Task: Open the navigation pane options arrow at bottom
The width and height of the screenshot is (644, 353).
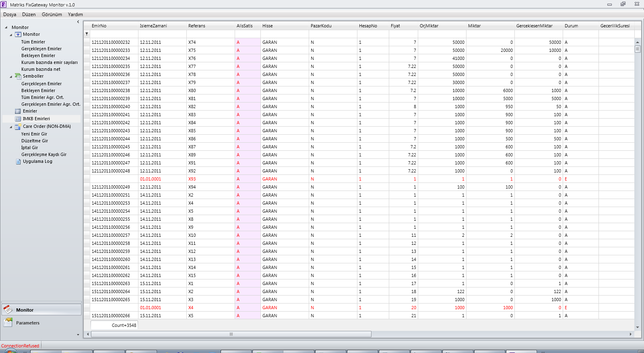Action: 78,335
